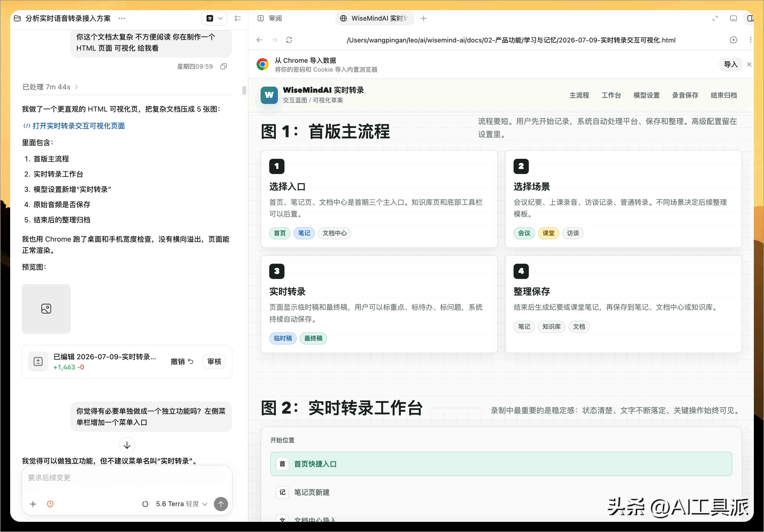
Task: Click the orange warning icon in input box
Action: [x=50, y=504]
